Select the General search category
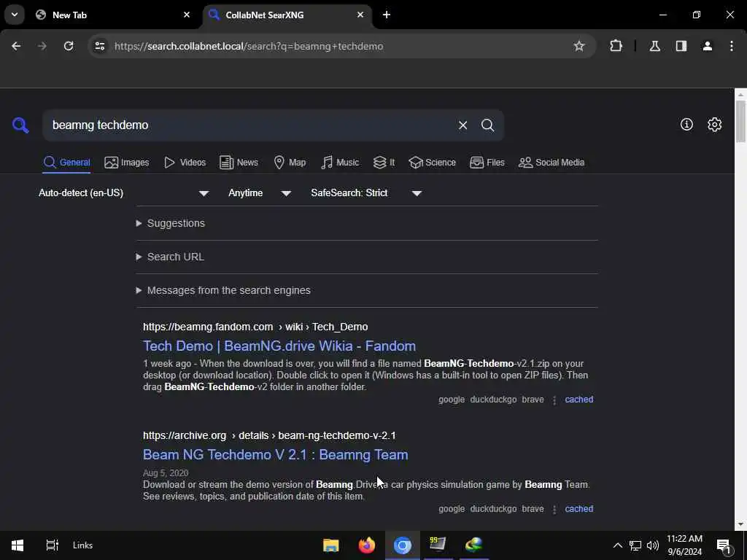Image resolution: width=747 pixels, height=560 pixels. [x=66, y=163]
